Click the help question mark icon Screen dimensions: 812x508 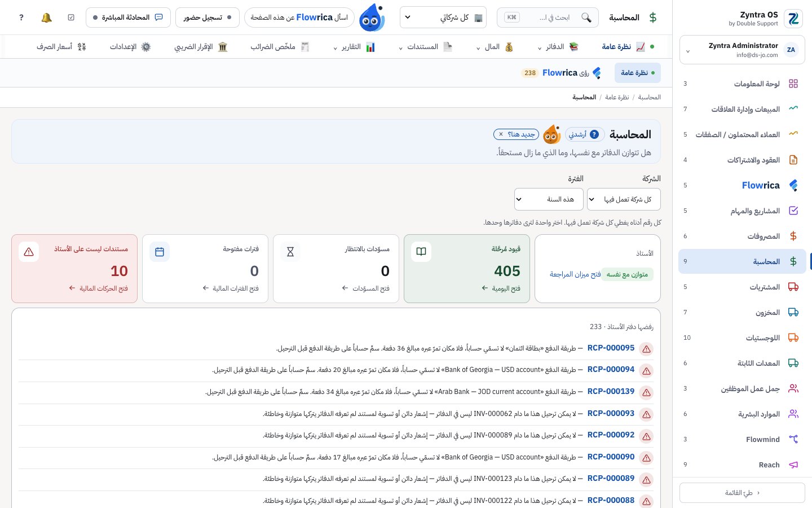(21, 17)
